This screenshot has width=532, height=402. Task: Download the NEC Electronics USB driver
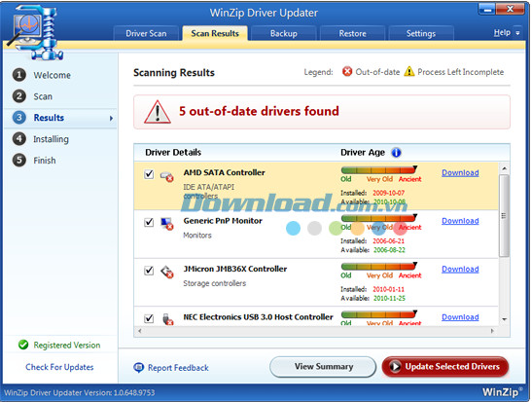pos(460,317)
